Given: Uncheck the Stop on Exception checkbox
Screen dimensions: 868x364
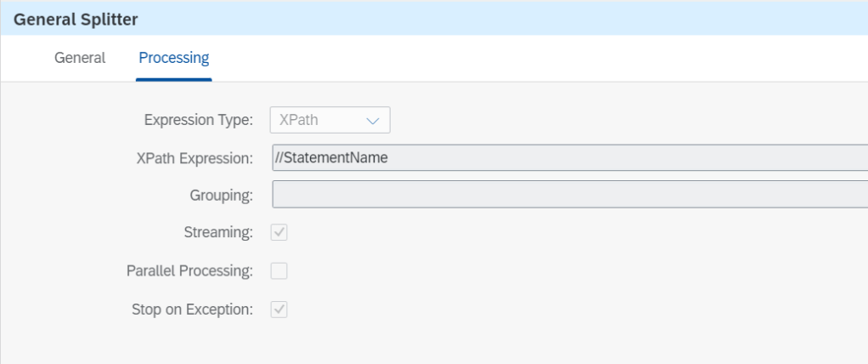Looking at the screenshot, I should point(279,310).
